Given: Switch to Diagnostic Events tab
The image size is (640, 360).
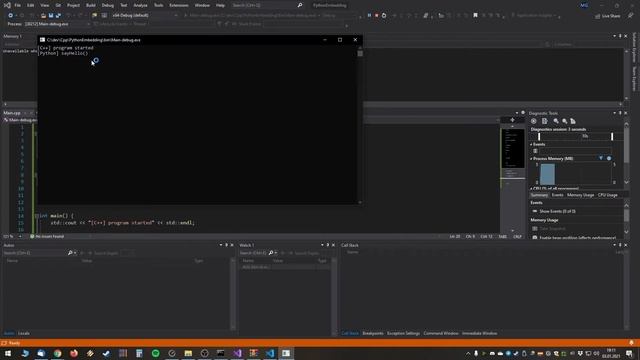Looking at the screenshot, I should pos(558,195).
